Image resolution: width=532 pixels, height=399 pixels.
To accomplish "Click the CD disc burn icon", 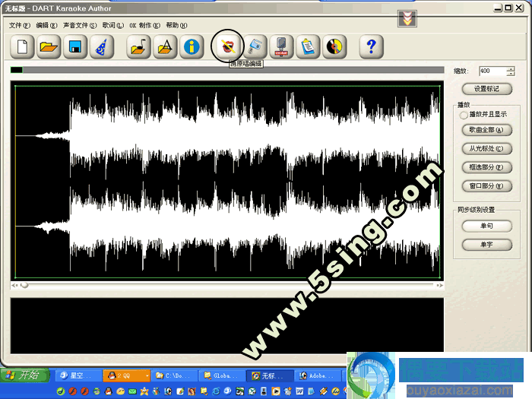I will pyautogui.click(x=334, y=46).
